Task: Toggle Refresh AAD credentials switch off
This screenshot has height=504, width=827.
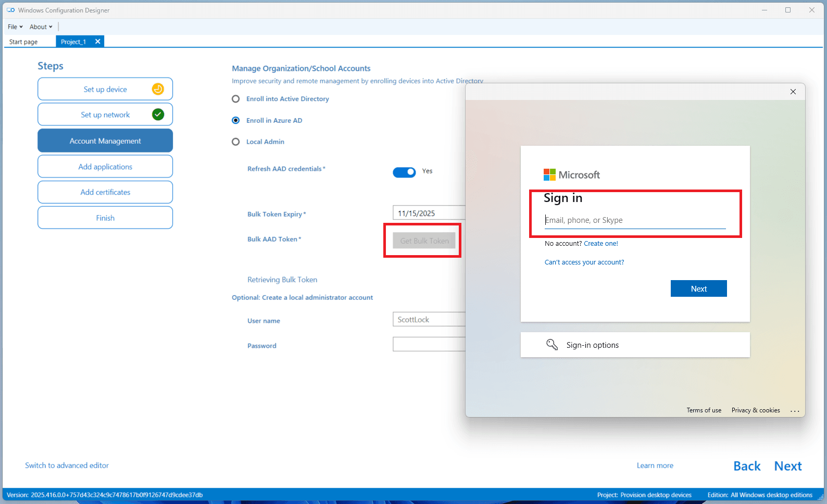Action: pos(404,172)
